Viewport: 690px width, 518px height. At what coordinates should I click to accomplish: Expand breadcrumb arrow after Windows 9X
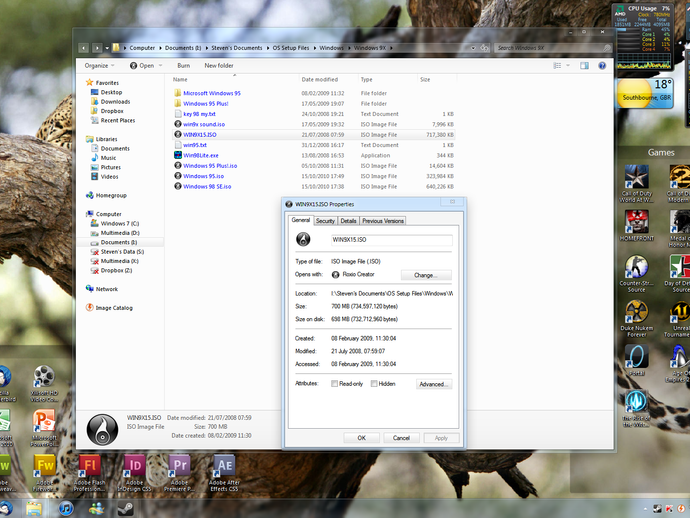[391, 48]
